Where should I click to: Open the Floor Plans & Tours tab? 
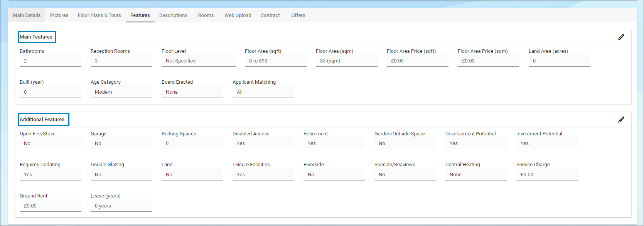click(99, 15)
